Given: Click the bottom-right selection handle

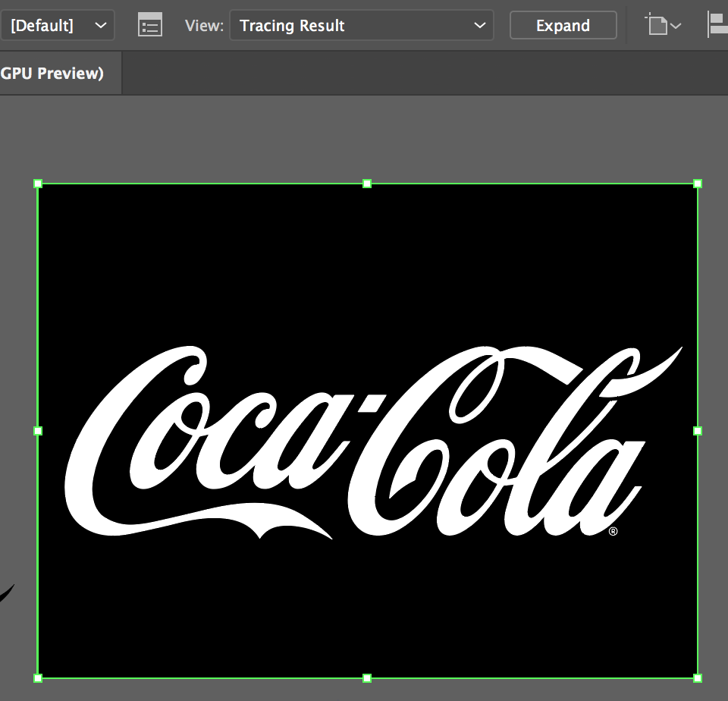Looking at the screenshot, I should coord(698,678).
